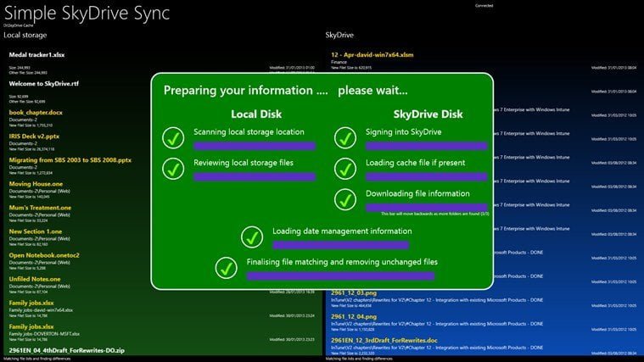Click the checkmark beside Loading cache file if present
644x362 pixels.
coord(345,169)
